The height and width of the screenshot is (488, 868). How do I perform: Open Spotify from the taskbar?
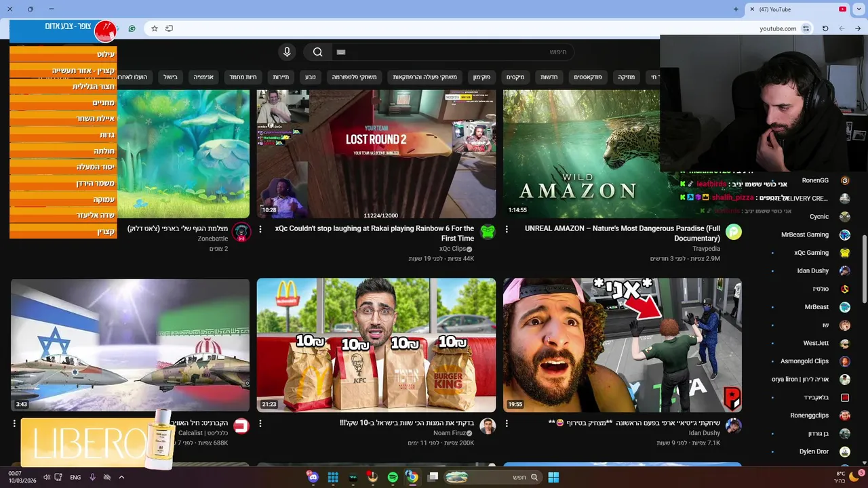(x=393, y=477)
